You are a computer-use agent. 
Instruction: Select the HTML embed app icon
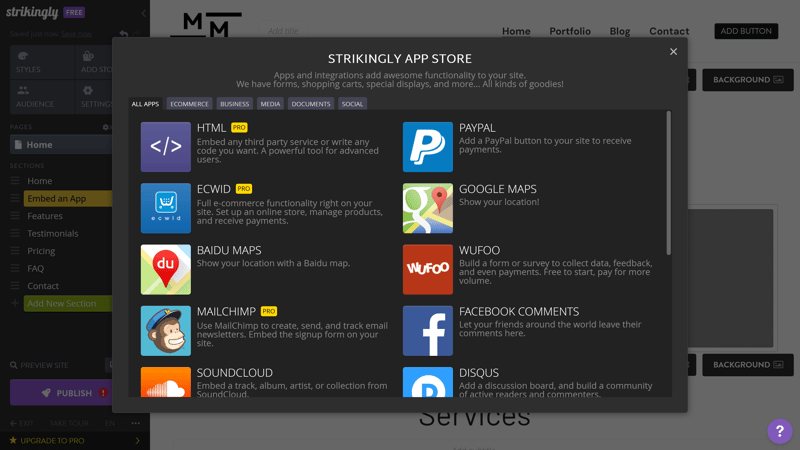(166, 147)
